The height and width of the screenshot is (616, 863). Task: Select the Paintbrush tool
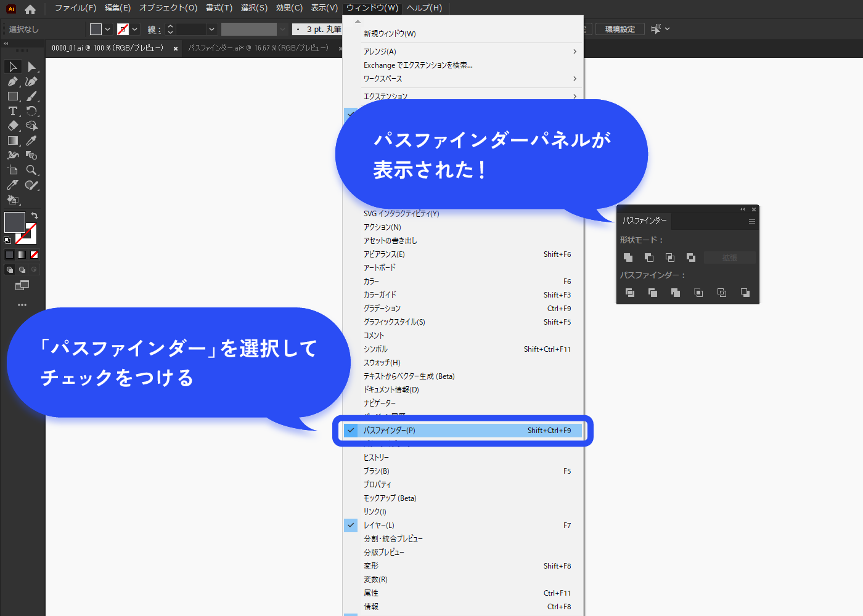click(31, 96)
